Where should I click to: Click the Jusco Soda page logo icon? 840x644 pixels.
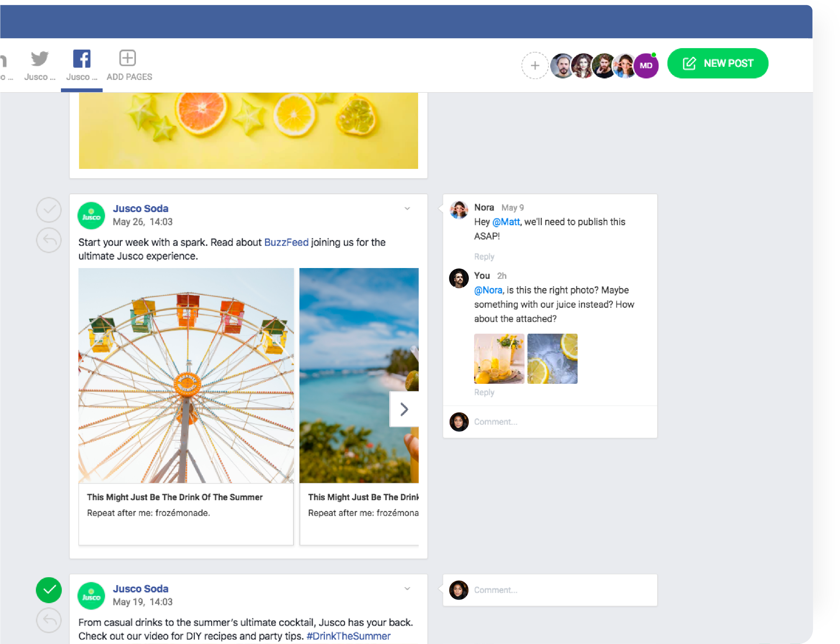(x=91, y=216)
